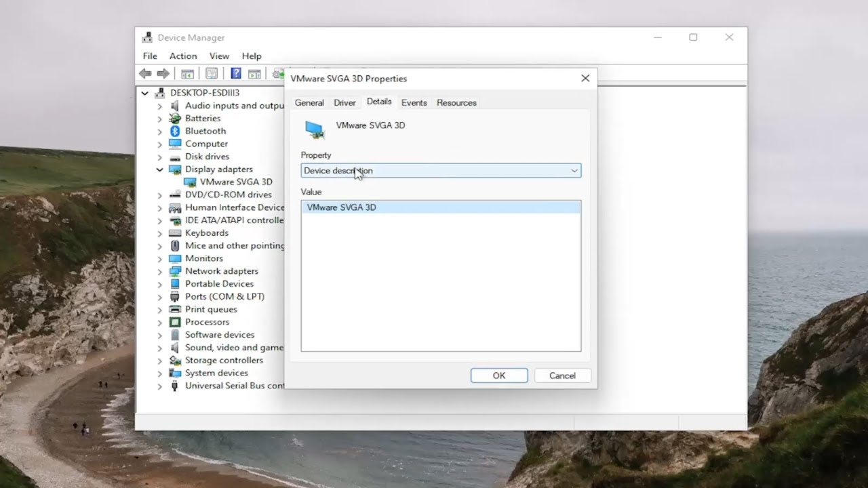868x488 pixels.
Task: Click the Batteries category icon
Action: pos(175,118)
